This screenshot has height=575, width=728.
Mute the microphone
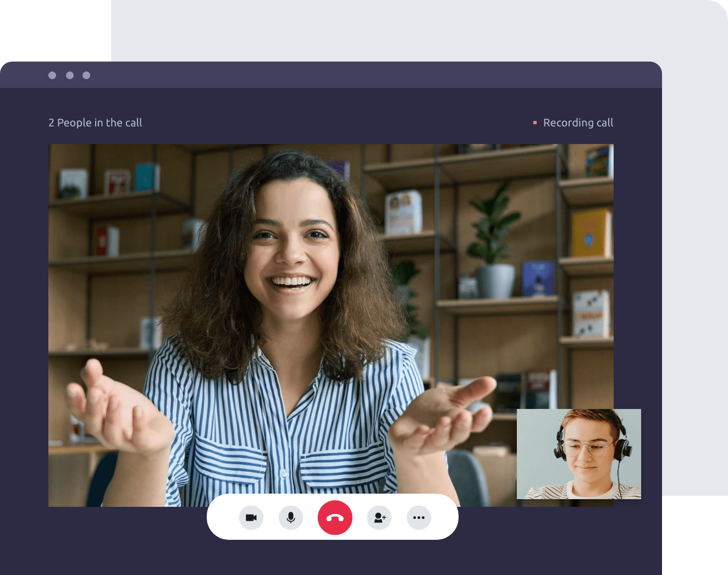pyautogui.click(x=291, y=518)
